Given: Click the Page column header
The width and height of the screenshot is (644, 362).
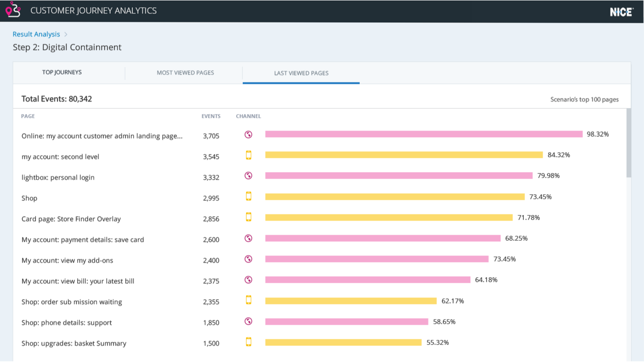Looking at the screenshot, I should 28,116.
